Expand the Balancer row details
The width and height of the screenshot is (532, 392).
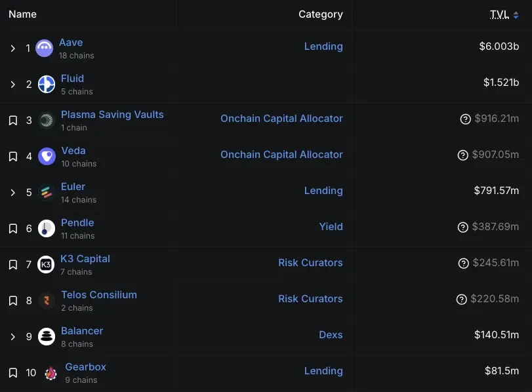[12, 336]
